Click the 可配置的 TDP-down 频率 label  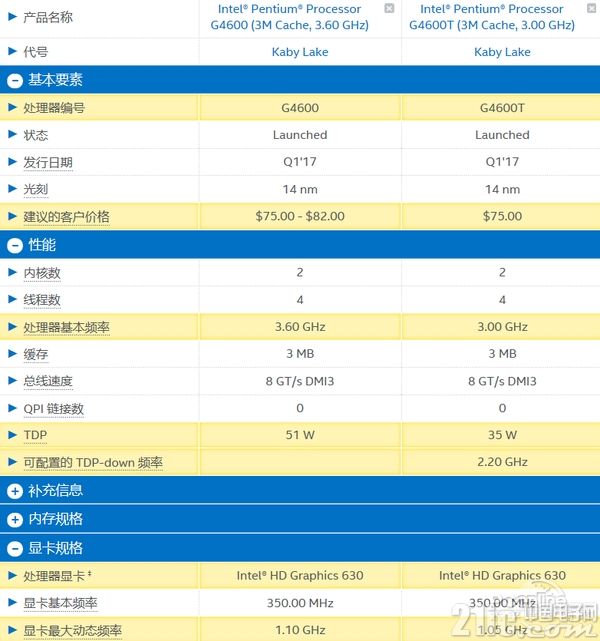coord(93,463)
